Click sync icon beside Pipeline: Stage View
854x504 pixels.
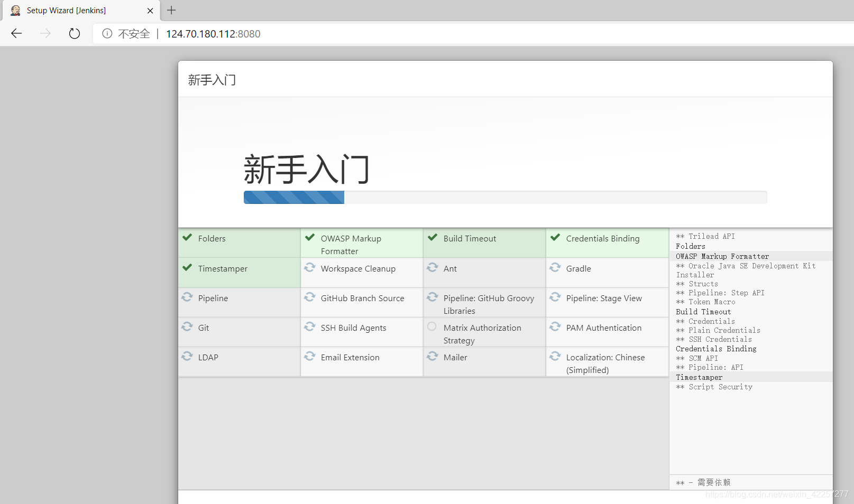(x=555, y=297)
